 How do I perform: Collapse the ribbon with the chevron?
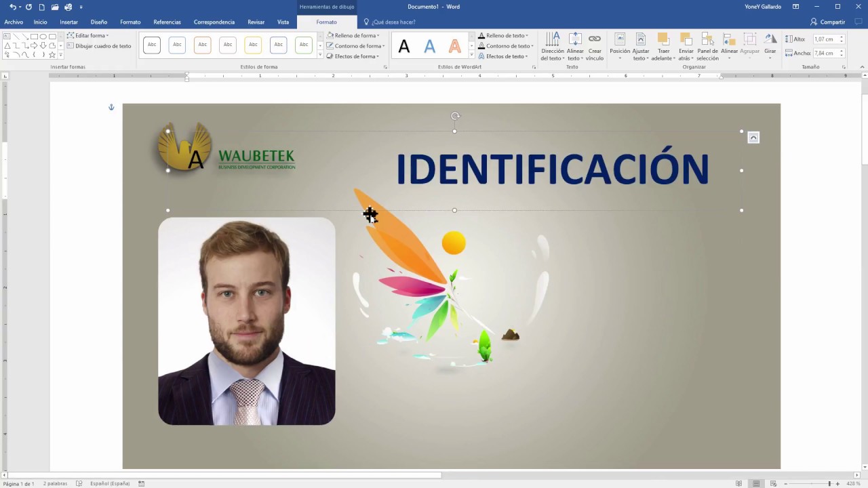[x=861, y=67]
